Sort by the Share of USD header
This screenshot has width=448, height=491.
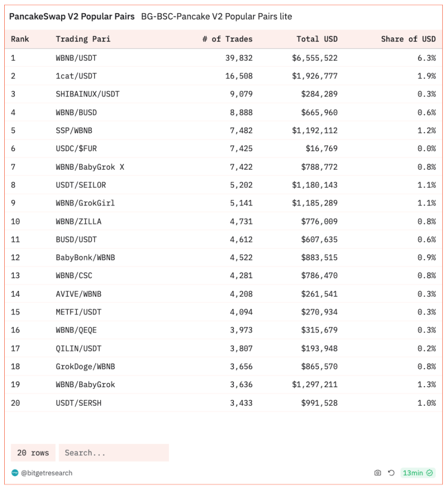408,39
